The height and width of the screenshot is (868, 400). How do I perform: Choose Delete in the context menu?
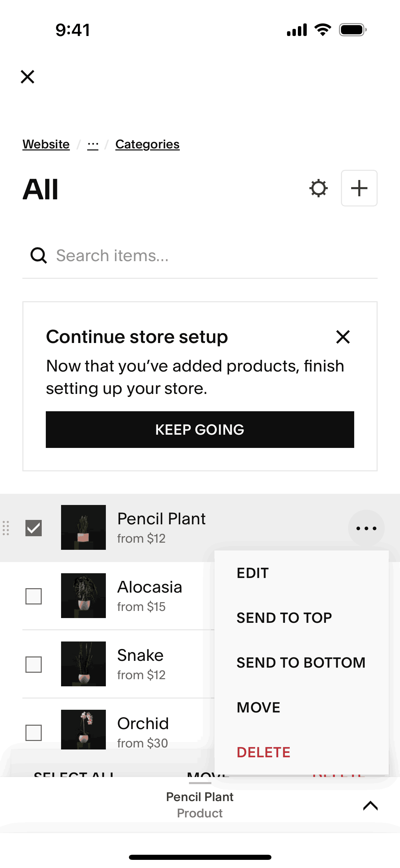pyautogui.click(x=263, y=753)
